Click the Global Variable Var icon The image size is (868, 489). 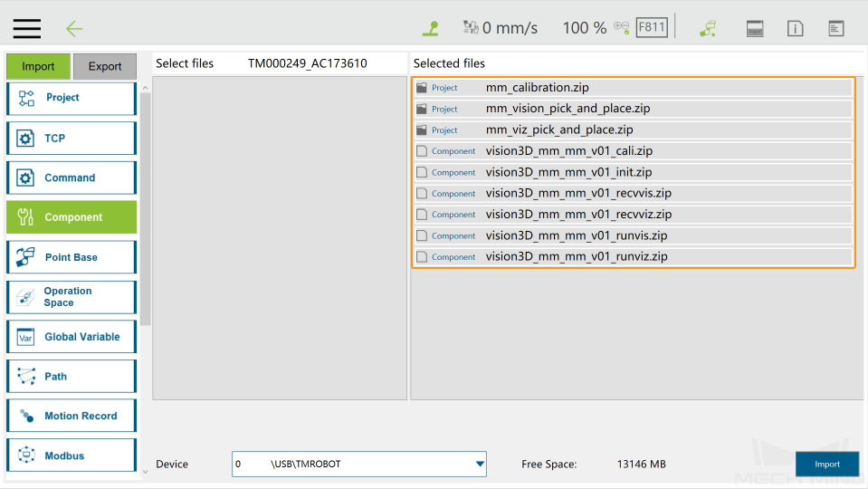tap(25, 337)
